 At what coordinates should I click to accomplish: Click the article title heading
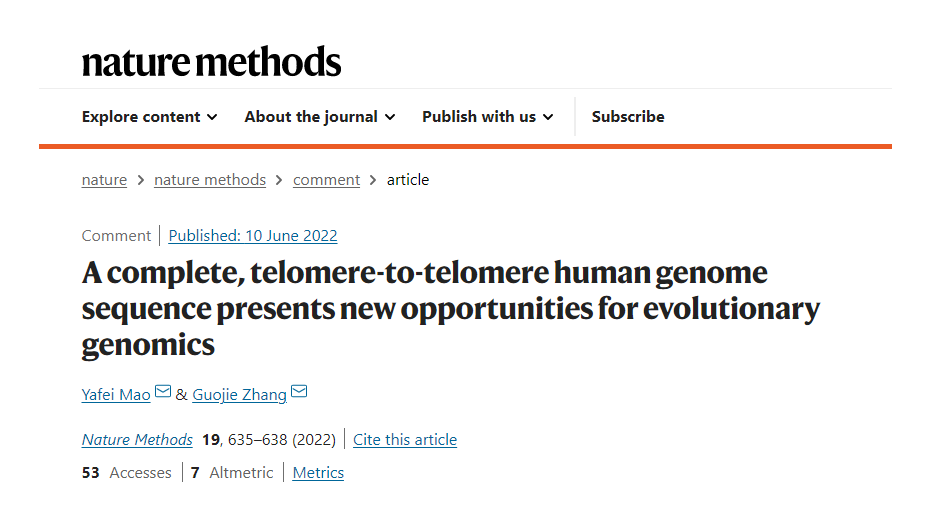point(450,308)
